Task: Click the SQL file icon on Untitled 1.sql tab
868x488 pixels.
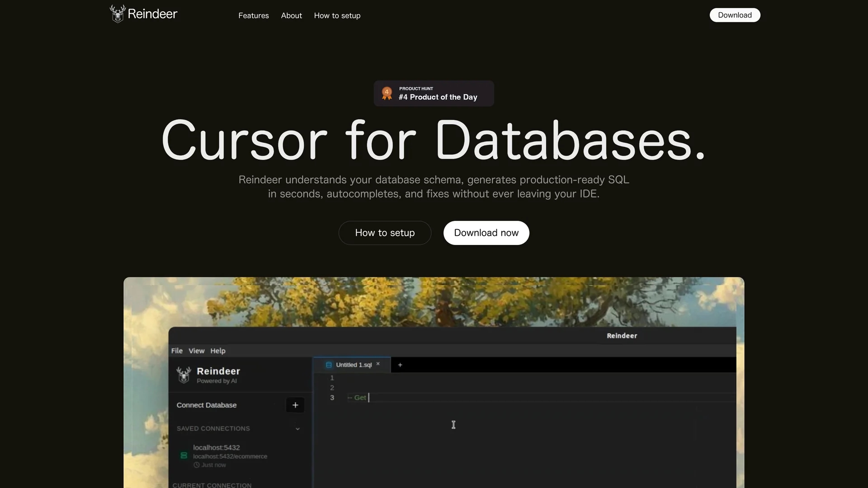Action: pos(329,365)
